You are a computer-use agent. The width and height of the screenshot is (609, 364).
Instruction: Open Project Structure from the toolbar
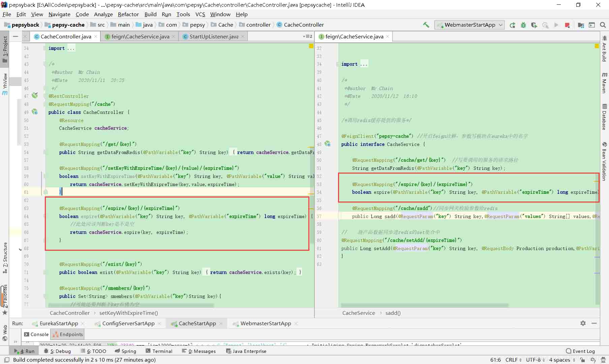581,25
